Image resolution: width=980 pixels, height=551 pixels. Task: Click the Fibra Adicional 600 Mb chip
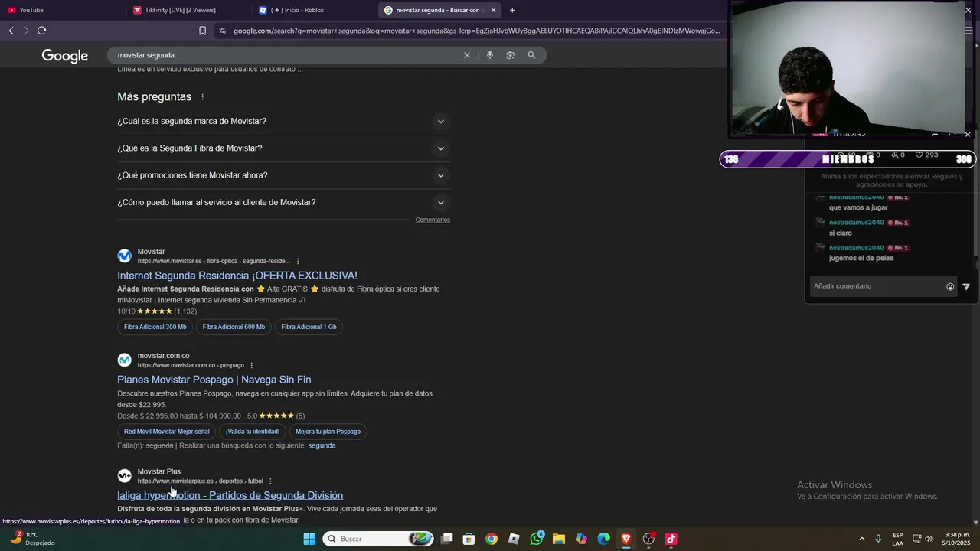click(x=234, y=327)
